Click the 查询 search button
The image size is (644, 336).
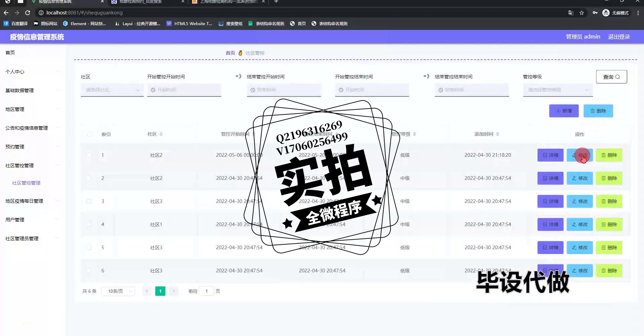611,77
